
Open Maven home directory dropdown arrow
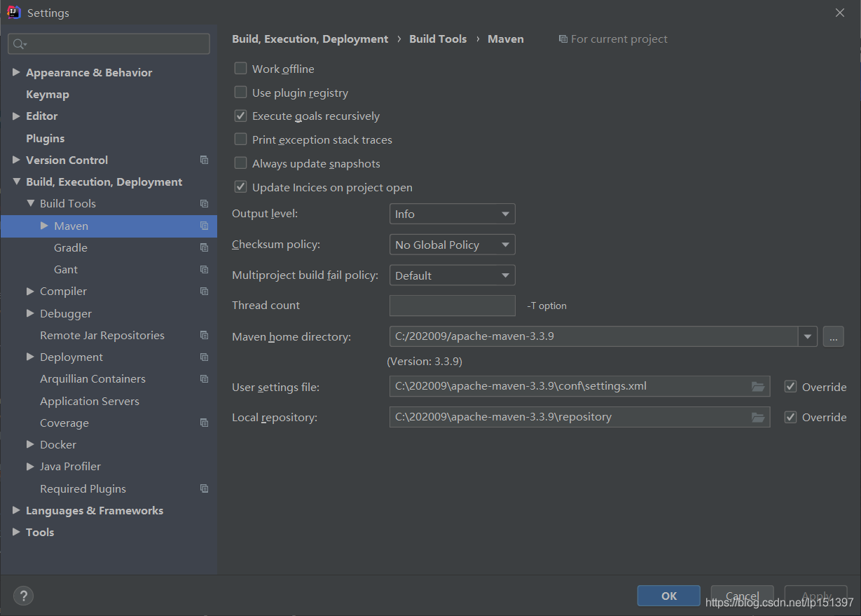pos(808,336)
